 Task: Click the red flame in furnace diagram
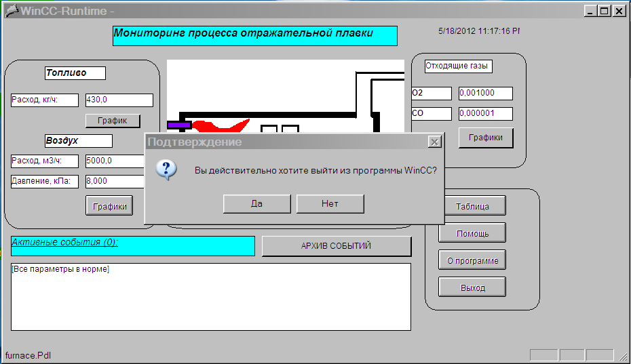(221, 125)
